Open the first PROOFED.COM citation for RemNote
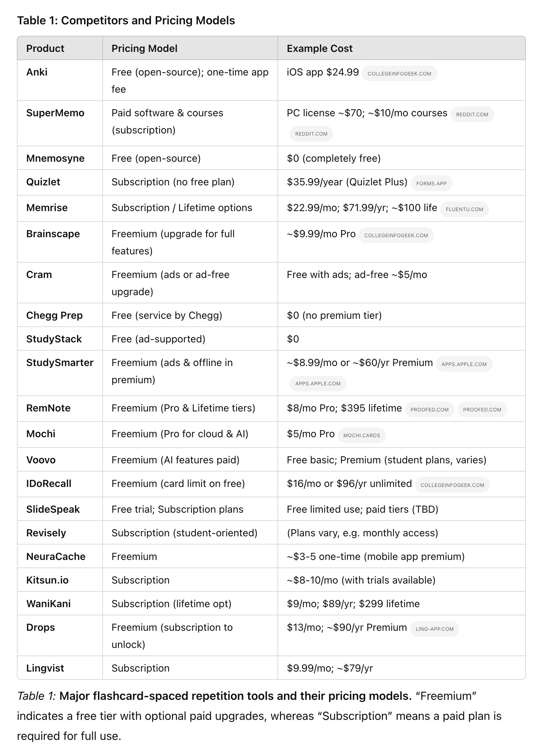 429,409
